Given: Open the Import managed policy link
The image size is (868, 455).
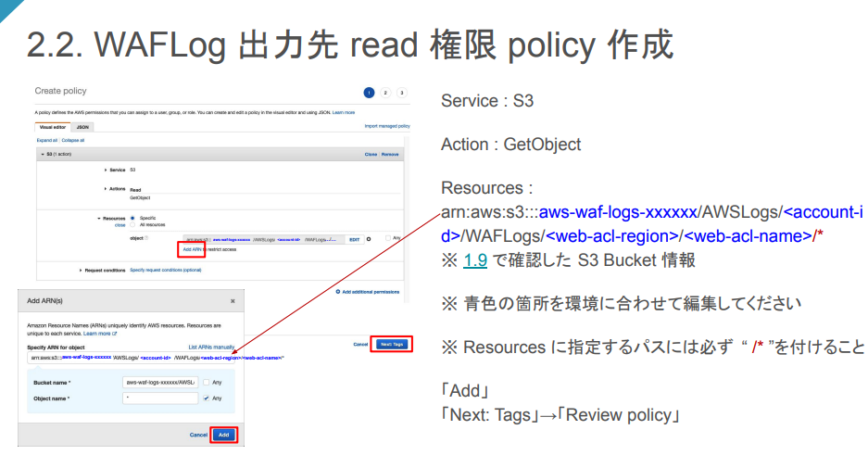Looking at the screenshot, I should coord(387,126).
